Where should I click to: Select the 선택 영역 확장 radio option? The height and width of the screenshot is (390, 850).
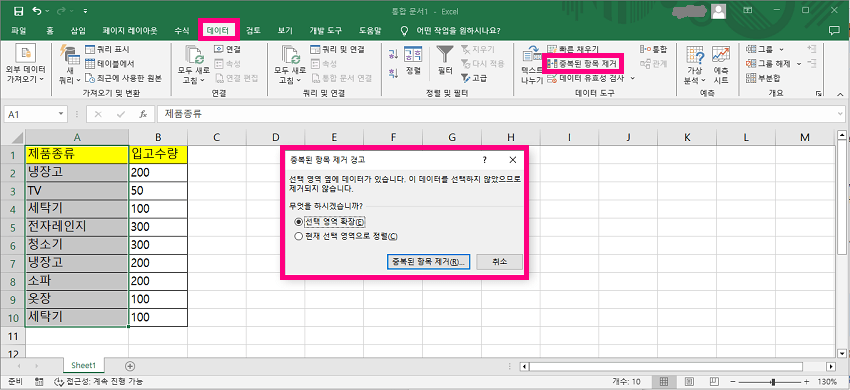(298, 222)
